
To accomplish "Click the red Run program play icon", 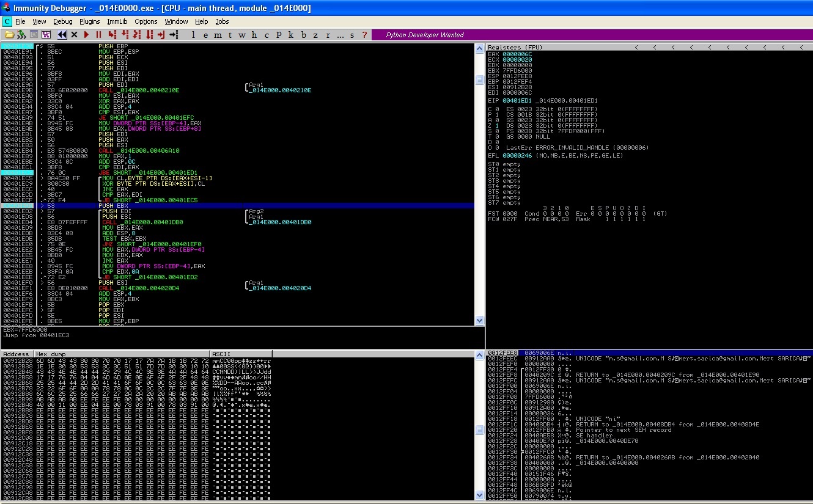I will (x=86, y=35).
